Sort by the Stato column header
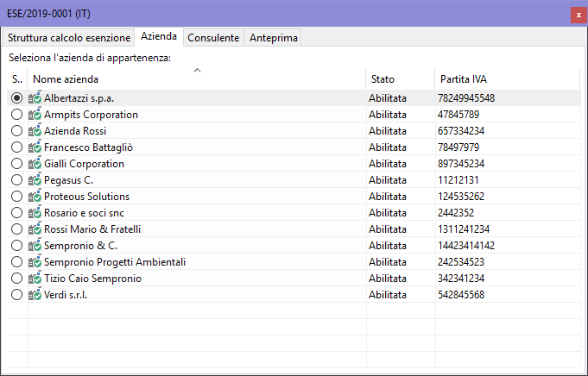The height and width of the screenshot is (376, 588). [x=400, y=79]
